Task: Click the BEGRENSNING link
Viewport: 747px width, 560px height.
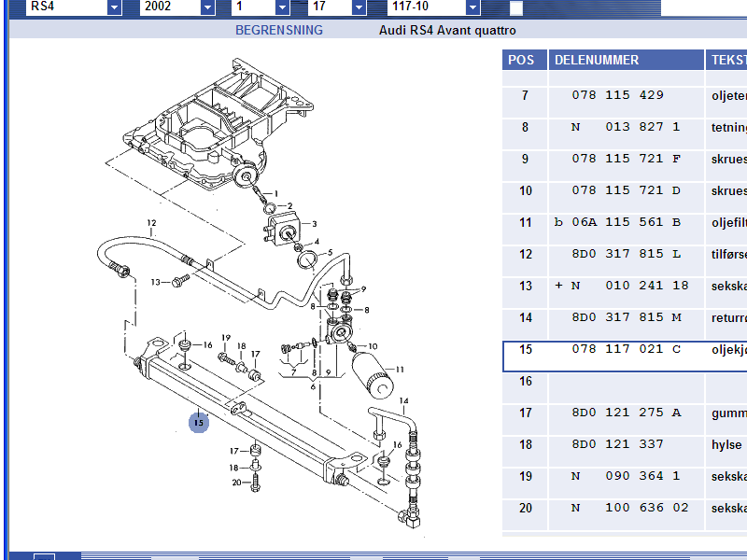Action: tap(278, 30)
